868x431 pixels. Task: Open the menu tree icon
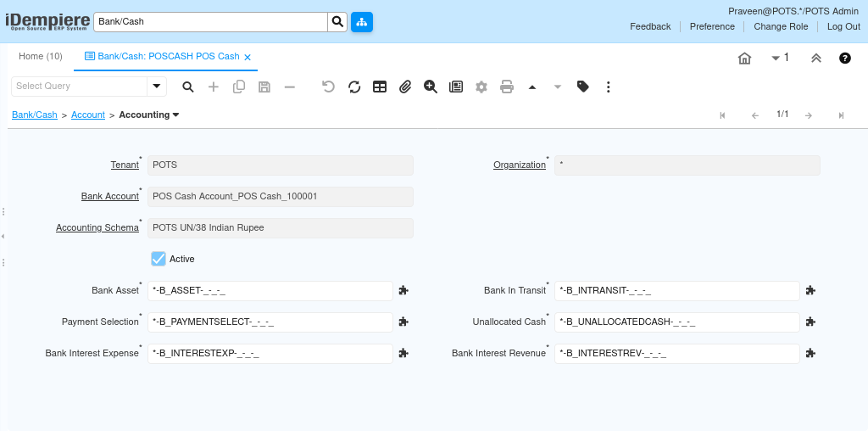coord(362,22)
